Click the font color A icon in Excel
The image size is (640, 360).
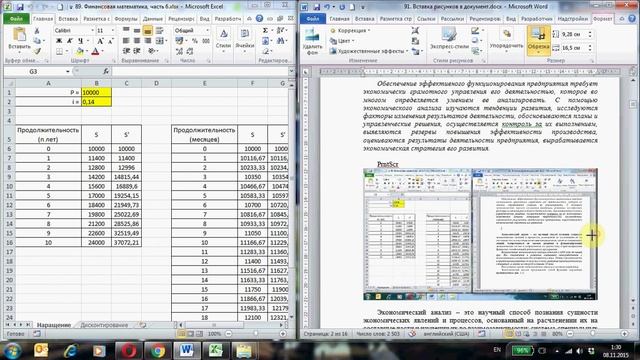pyautogui.click(x=95, y=51)
